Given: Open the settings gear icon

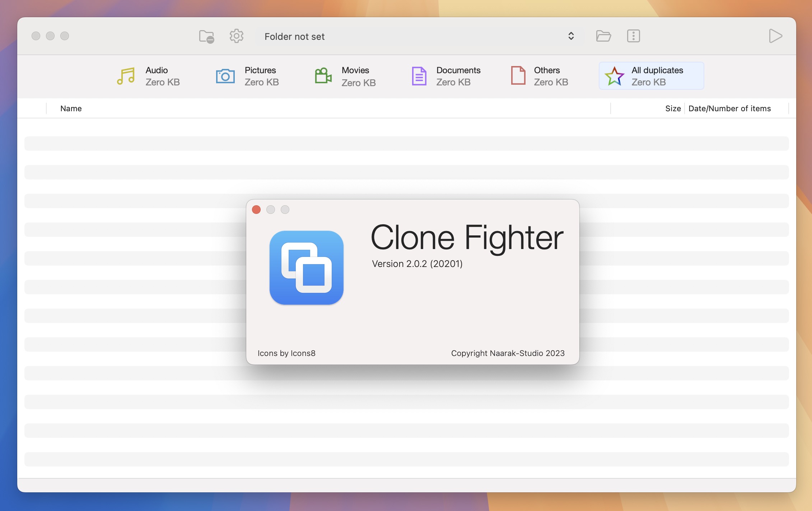Looking at the screenshot, I should (236, 35).
